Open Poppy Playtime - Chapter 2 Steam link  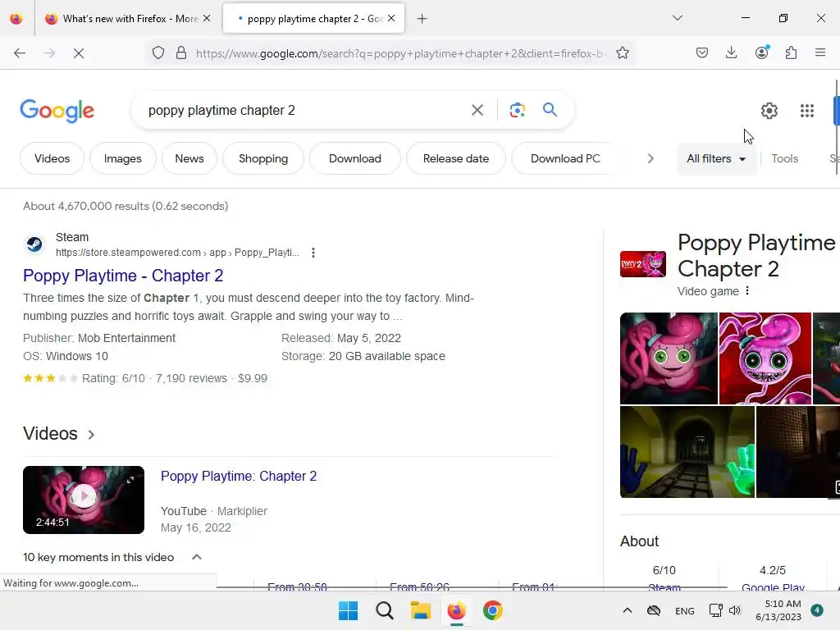123,276
